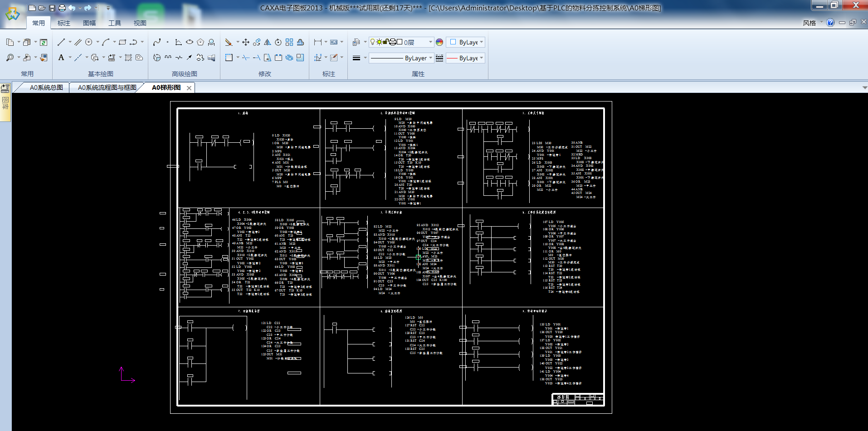Toggle the layer lock padlock icon
This screenshot has width=868, height=431.
coord(385,42)
